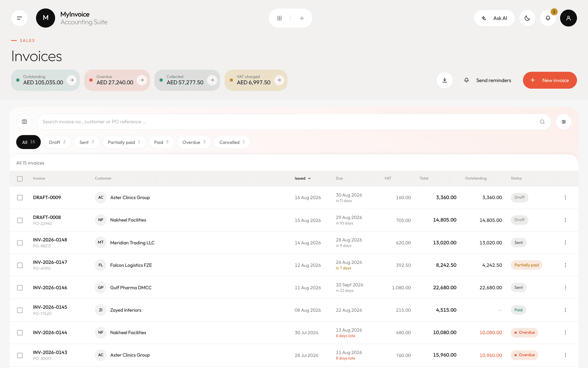Click the plus icon beside apps grid

click(x=302, y=18)
